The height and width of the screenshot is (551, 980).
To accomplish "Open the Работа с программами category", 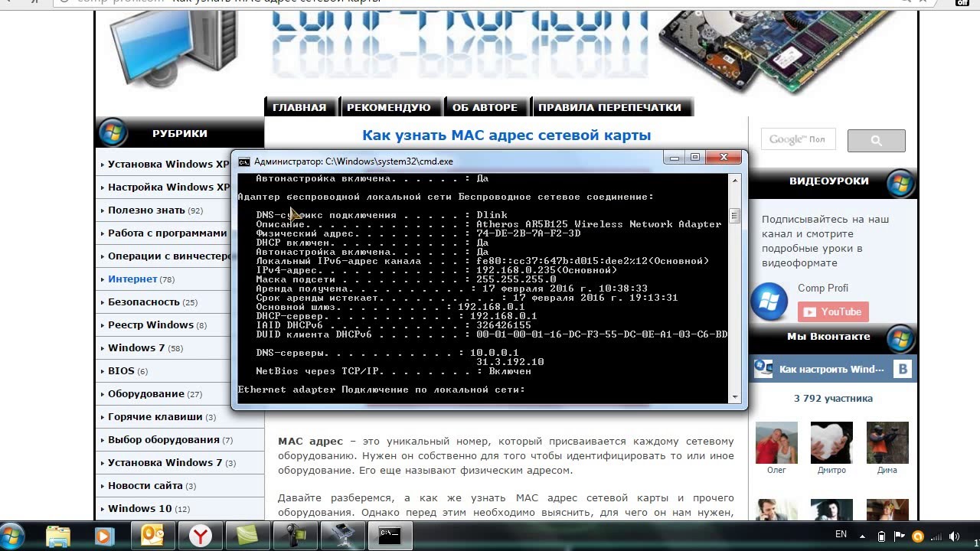I will point(168,233).
